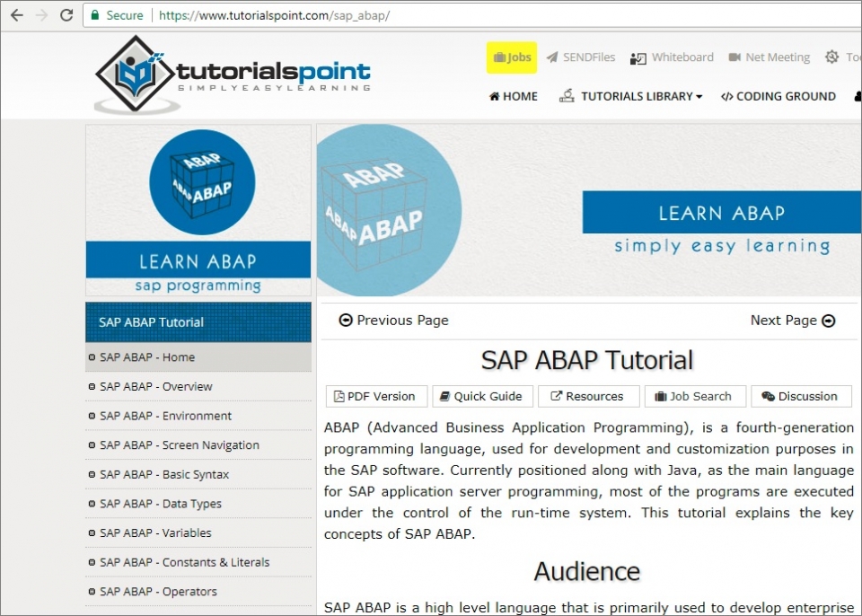862x616 pixels.
Task: Click the Net Meeting camera icon
Action: click(x=734, y=57)
